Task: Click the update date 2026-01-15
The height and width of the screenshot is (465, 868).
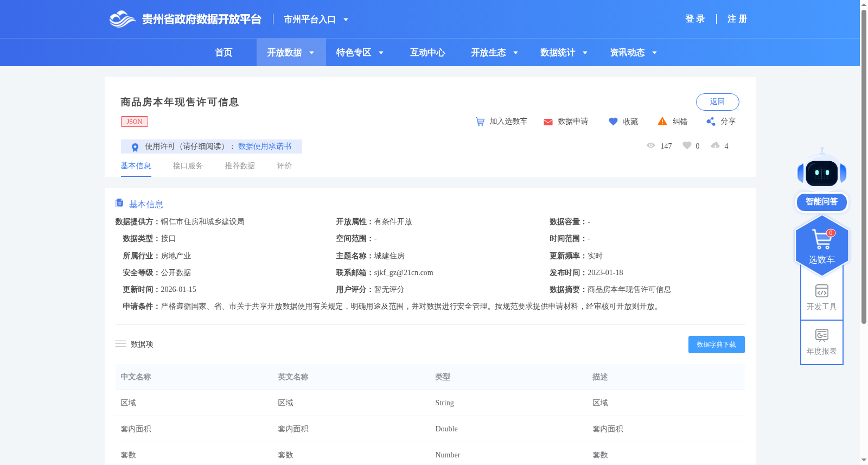Action: 178,290
